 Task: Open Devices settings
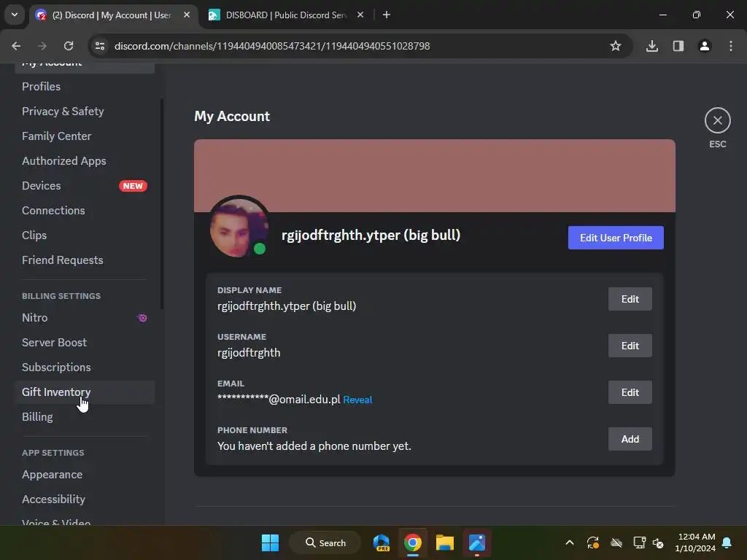85,186
